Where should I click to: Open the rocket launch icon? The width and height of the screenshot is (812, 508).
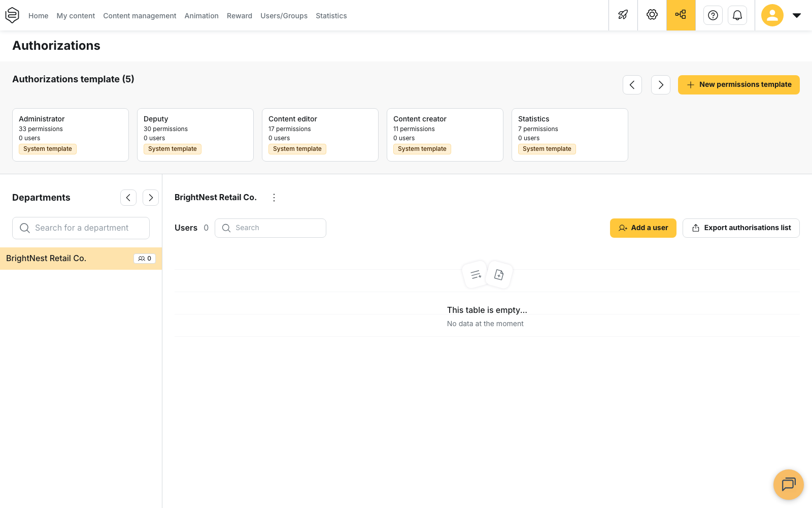(x=623, y=15)
